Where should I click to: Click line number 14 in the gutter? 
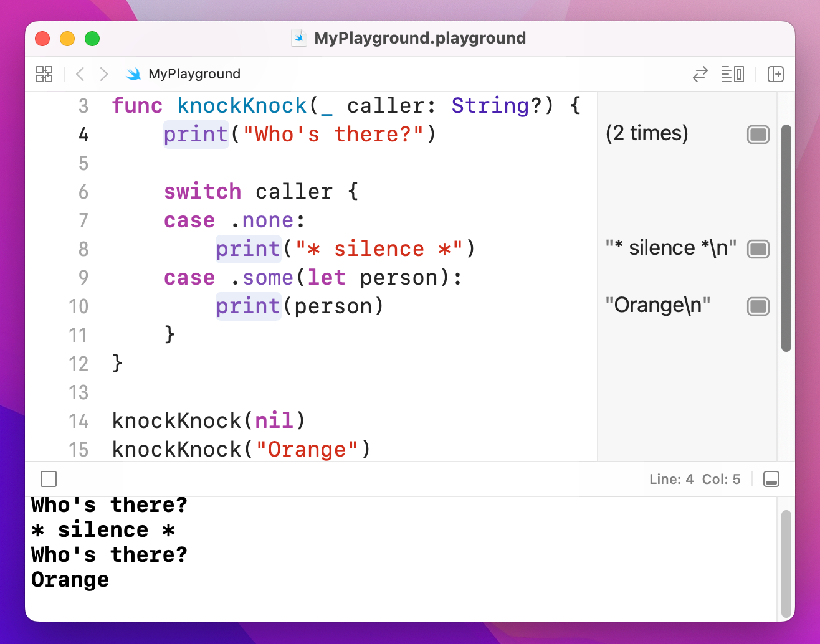pos(79,420)
